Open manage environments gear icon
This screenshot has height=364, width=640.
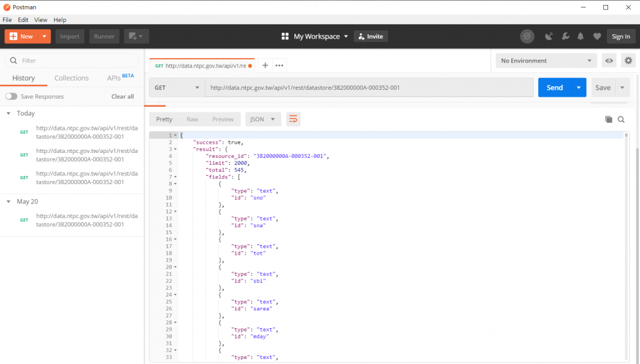coord(628,61)
